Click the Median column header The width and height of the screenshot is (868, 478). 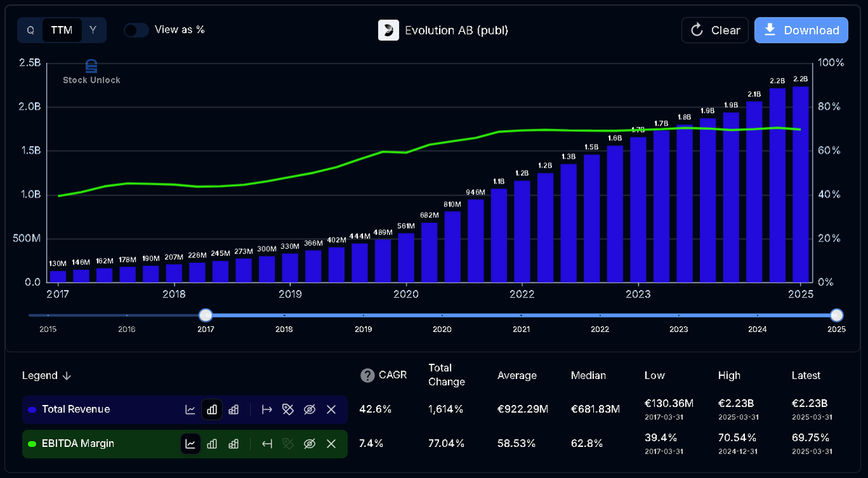click(588, 375)
